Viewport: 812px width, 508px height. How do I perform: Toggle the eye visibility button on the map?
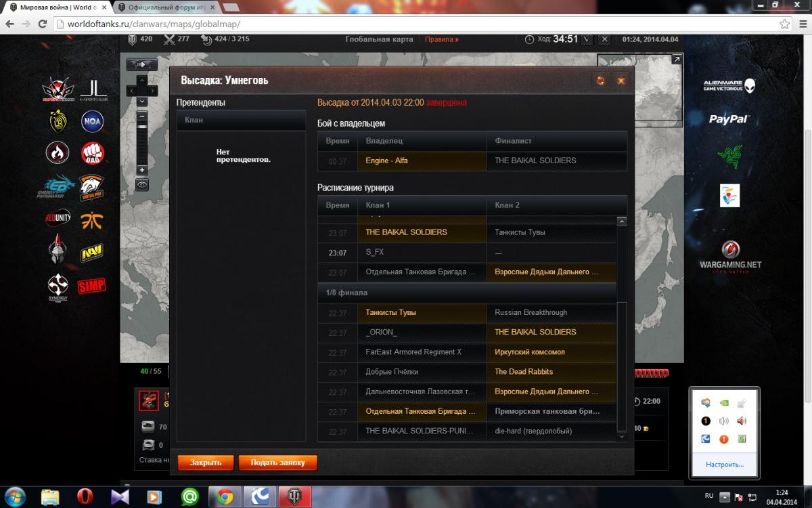tap(141, 184)
